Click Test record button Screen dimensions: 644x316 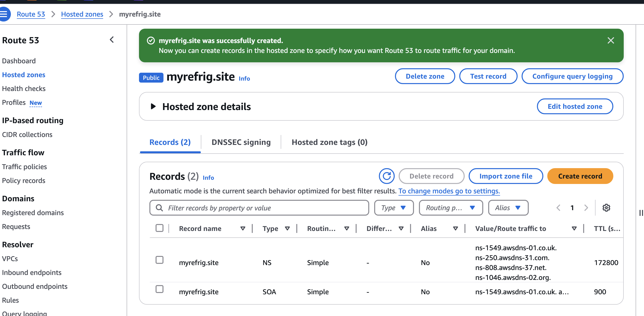(x=488, y=76)
